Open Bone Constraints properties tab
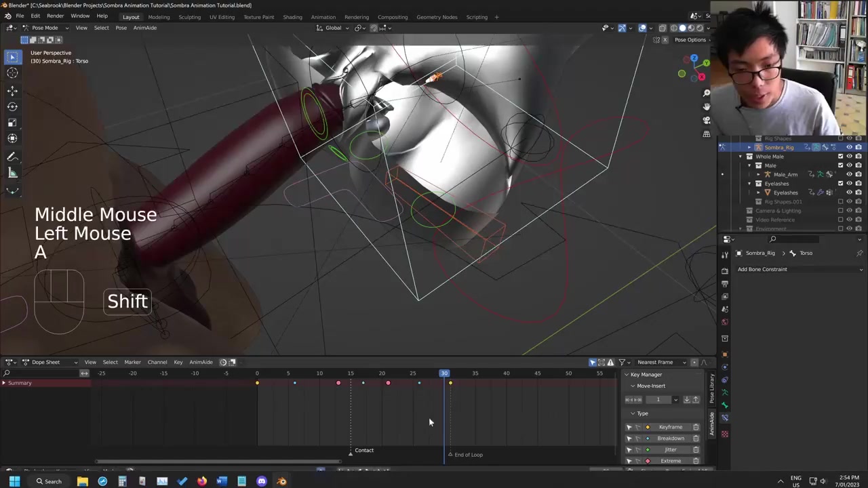 click(725, 418)
